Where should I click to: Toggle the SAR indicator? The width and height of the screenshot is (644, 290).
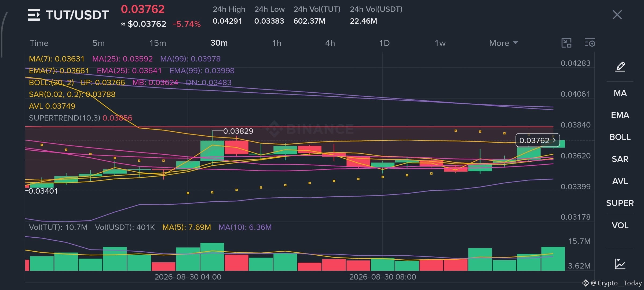[x=620, y=159]
